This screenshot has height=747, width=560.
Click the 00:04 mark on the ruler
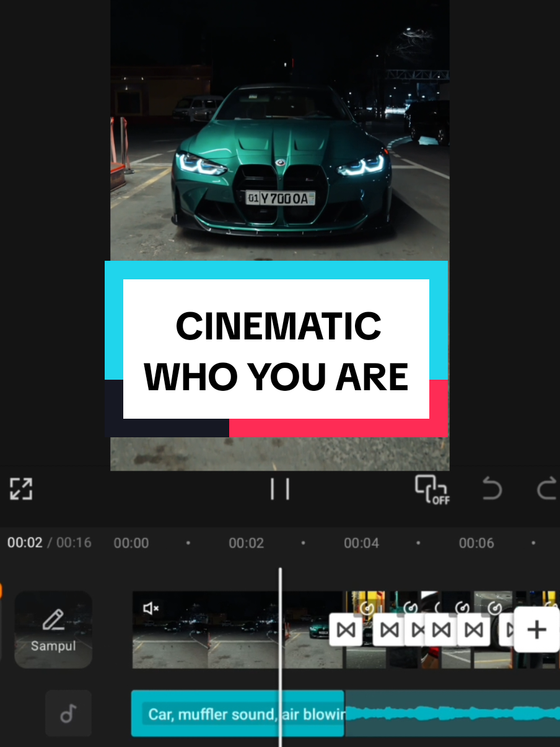click(x=361, y=543)
